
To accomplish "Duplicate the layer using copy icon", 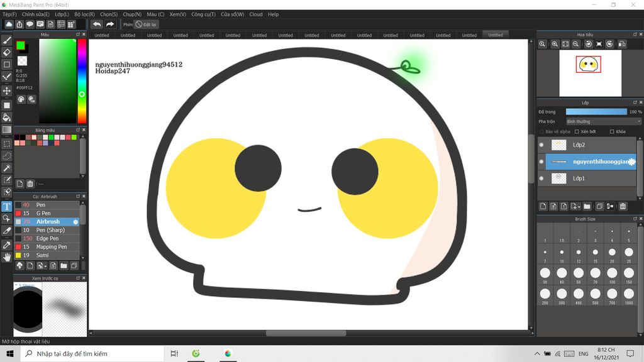I will coord(599,206).
